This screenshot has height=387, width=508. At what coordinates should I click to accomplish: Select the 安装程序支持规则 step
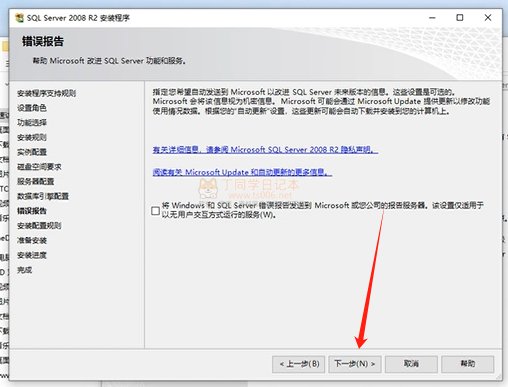click(x=46, y=93)
